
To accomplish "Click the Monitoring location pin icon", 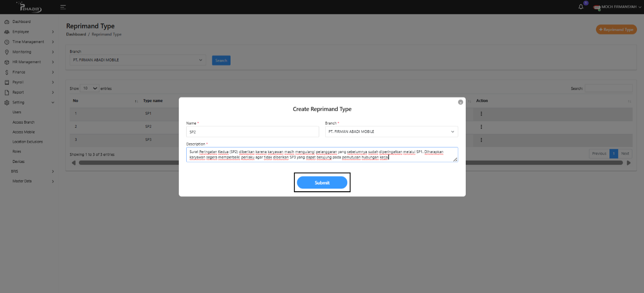I will tap(7, 52).
